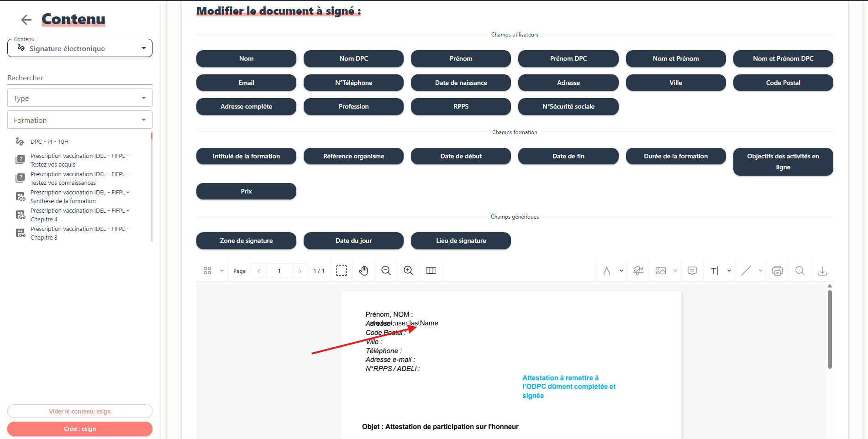
Task: Insert the Prénom DPC field
Action: [568, 58]
